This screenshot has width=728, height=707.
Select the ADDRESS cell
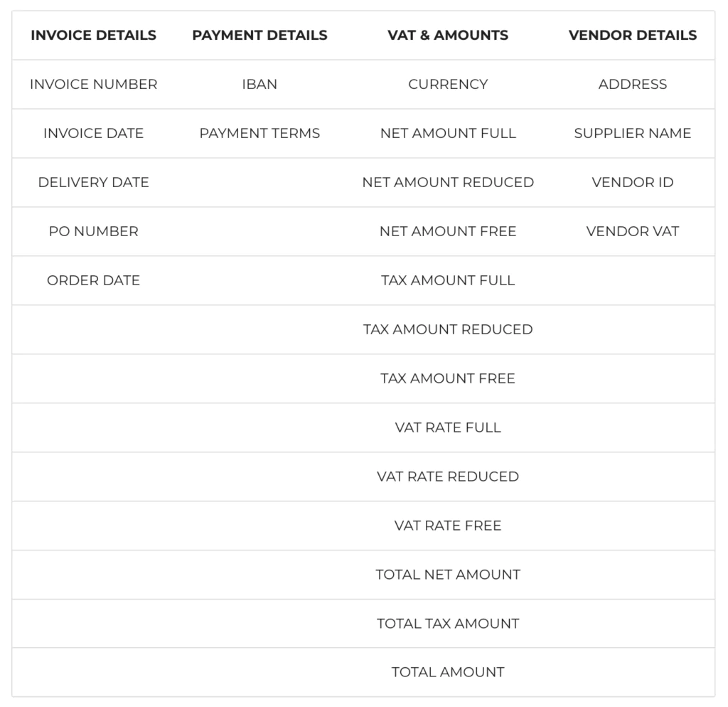[x=632, y=84]
